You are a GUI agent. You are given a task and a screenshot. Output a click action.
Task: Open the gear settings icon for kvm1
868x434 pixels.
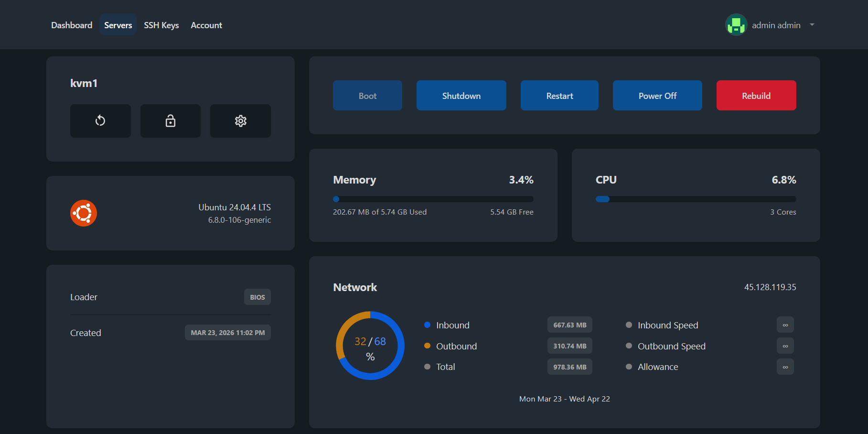tap(240, 121)
